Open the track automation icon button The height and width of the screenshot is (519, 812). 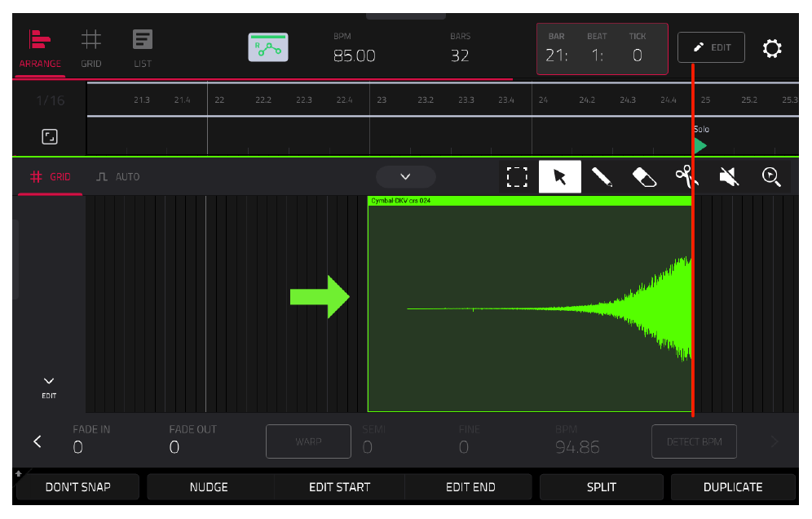(267, 47)
